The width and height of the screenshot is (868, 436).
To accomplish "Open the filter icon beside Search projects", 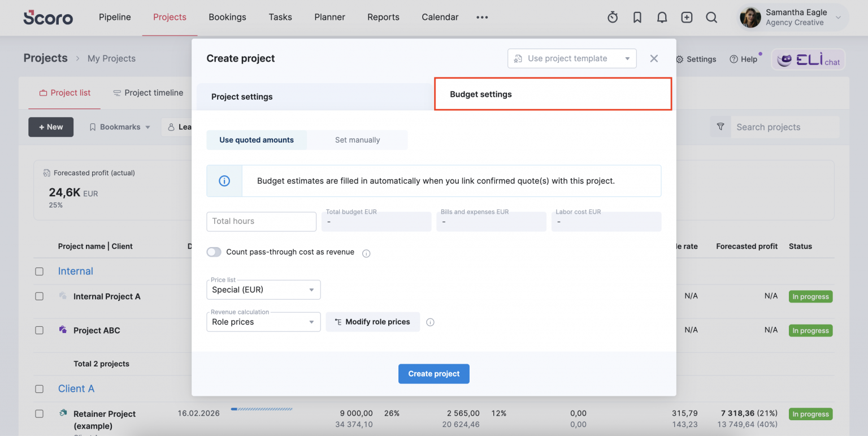I will point(720,127).
